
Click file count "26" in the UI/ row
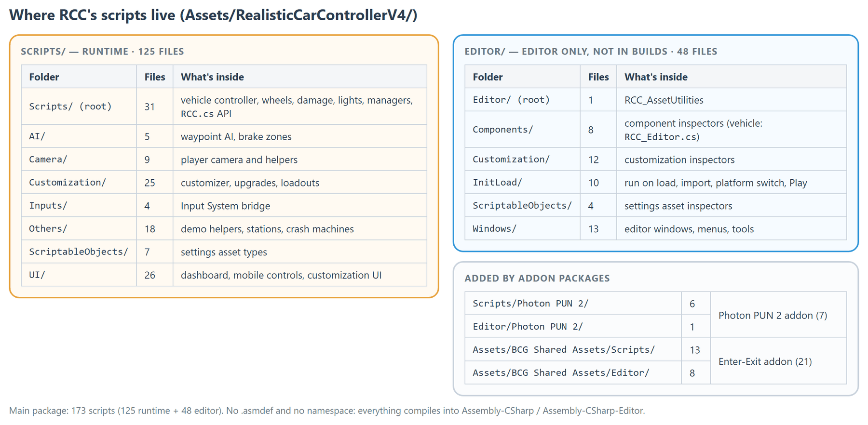click(149, 275)
